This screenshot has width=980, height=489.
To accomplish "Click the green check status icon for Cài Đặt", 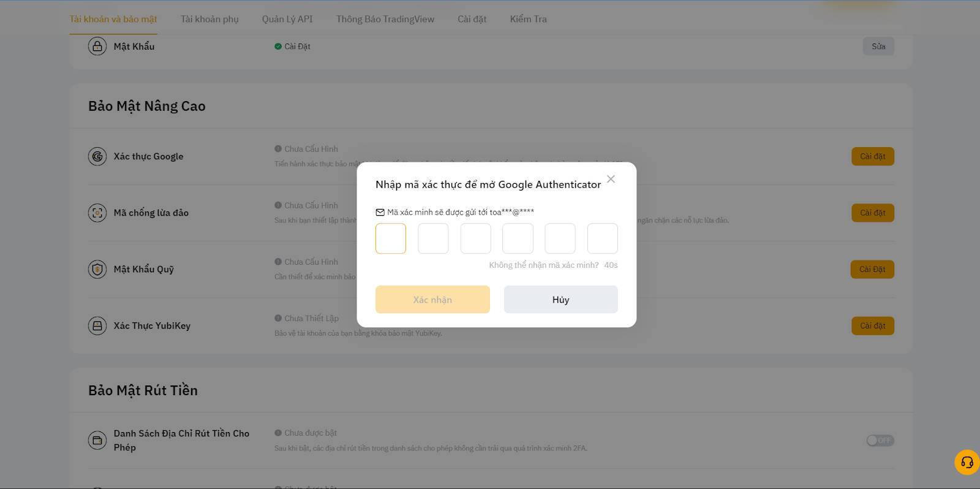I will pyautogui.click(x=278, y=47).
